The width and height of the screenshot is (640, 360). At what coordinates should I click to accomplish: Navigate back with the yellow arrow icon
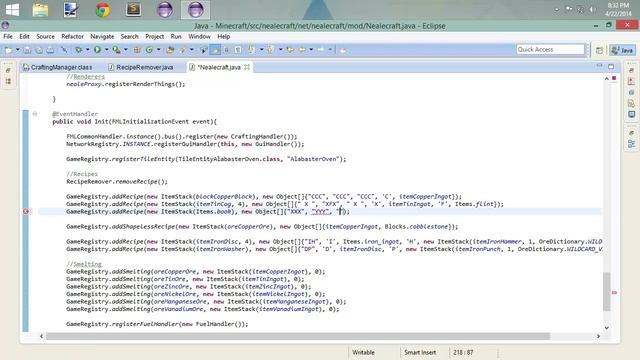302,50
